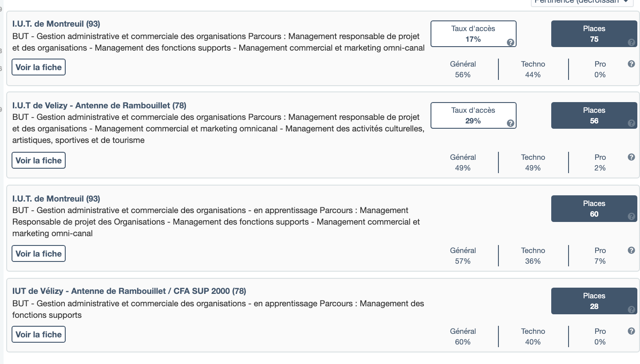
Task: Click help icon beside Pro 0% of CFA SUP 2000 card
Action: (632, 331)
